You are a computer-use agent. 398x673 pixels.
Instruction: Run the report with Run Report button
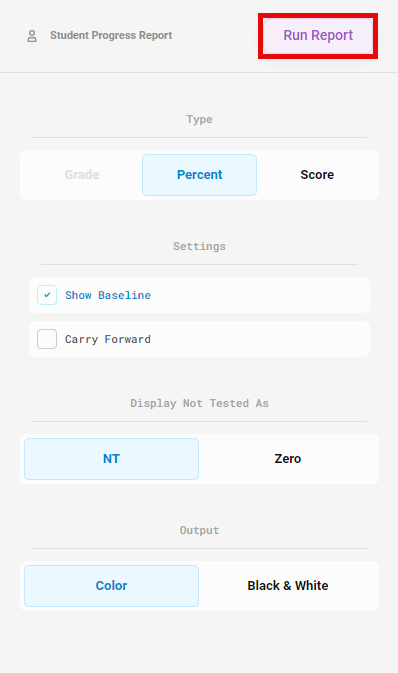click(x=318, y=36)
